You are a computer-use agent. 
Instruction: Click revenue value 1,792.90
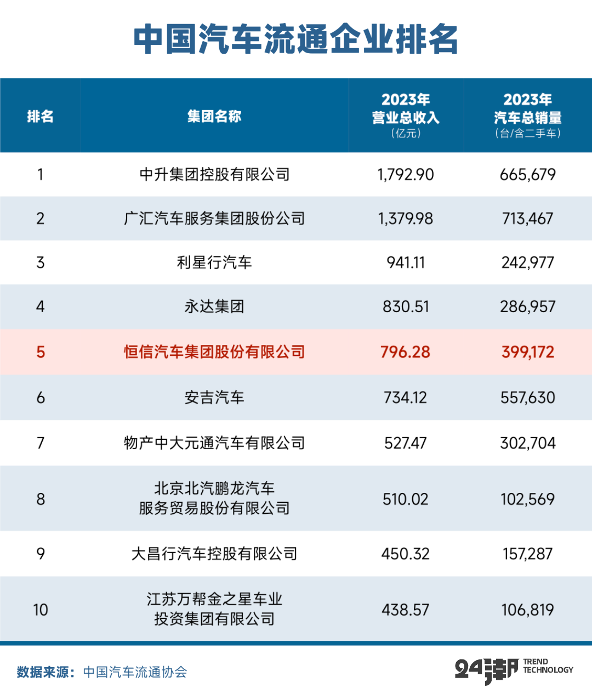click(406, 175)
